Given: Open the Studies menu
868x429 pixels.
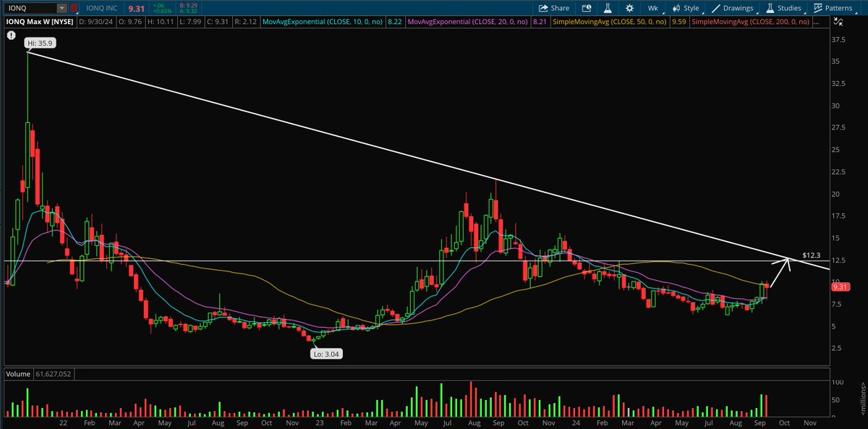Looking at the screenshot, I should tap(783, 8).
